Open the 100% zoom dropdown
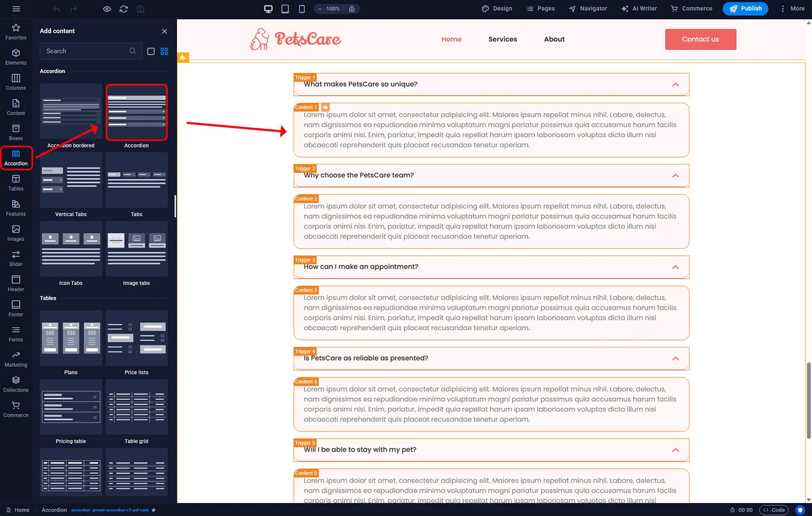The height and width of the screenshot is (516, 812). tap(329, 9)
